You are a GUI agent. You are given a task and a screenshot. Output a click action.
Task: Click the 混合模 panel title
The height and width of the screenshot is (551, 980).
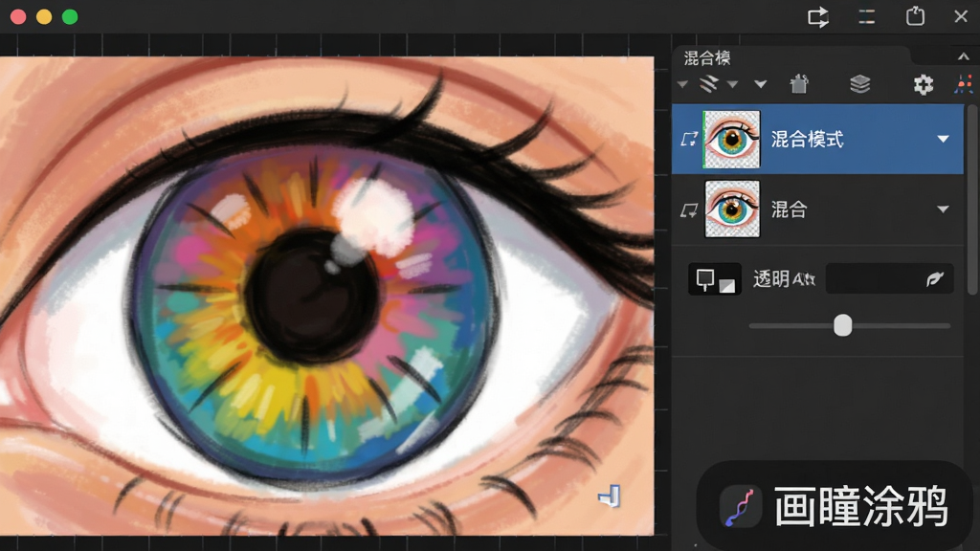pos(707,58)
